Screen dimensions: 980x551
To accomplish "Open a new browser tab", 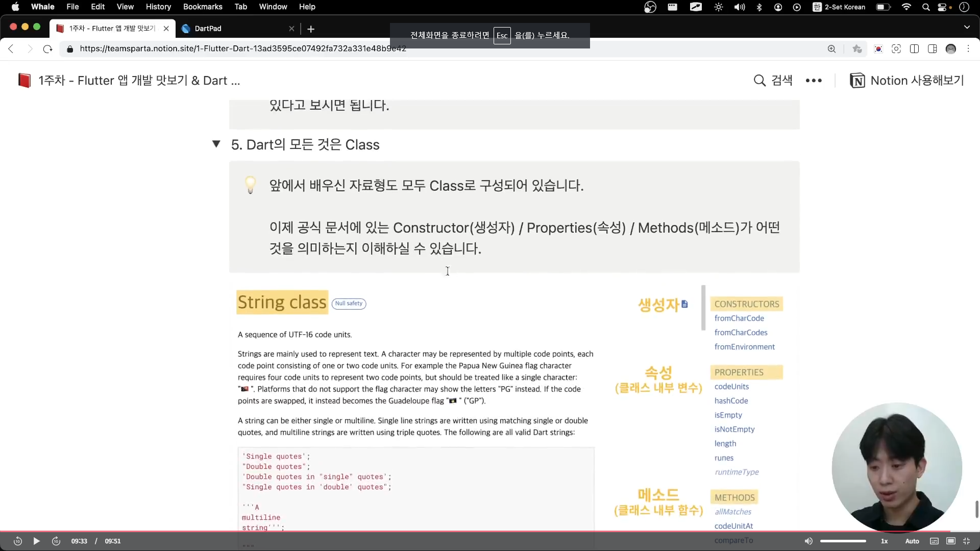I will click(x=311, y=29).
